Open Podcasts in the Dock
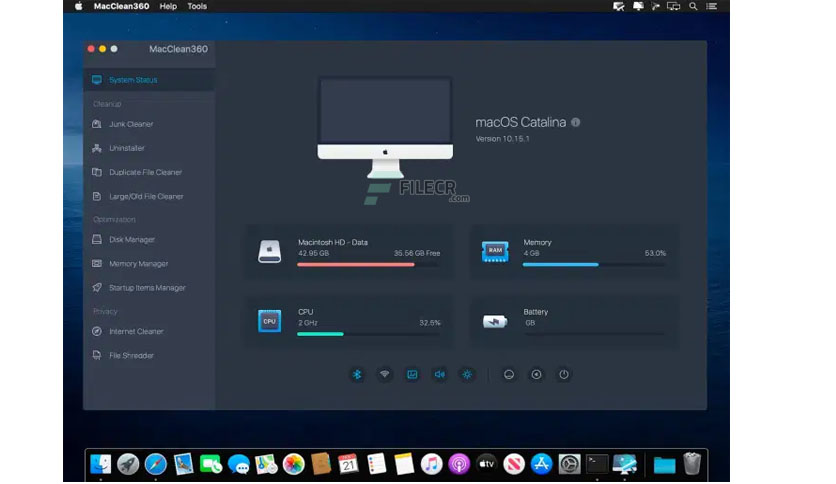 tap(459, 464)
